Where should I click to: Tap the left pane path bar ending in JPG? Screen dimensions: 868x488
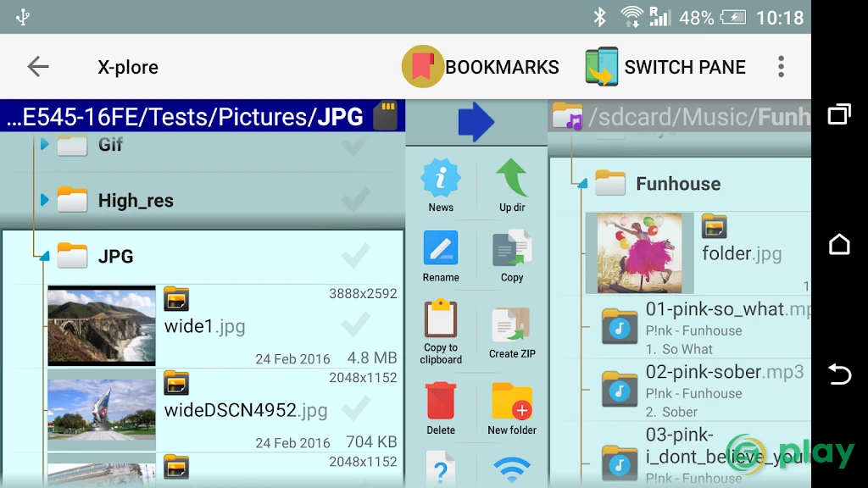pos(203,115)
